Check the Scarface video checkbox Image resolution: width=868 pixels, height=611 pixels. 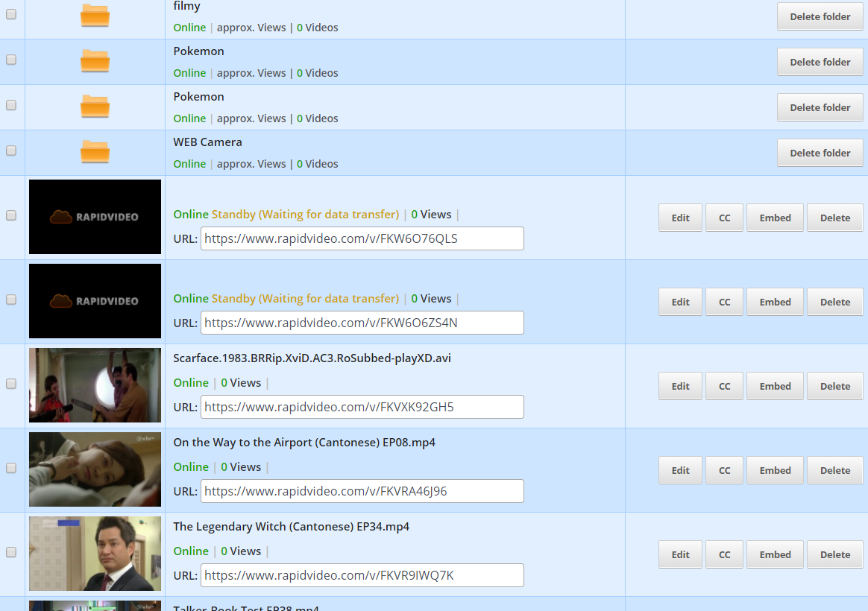click(x=11, y=384)
